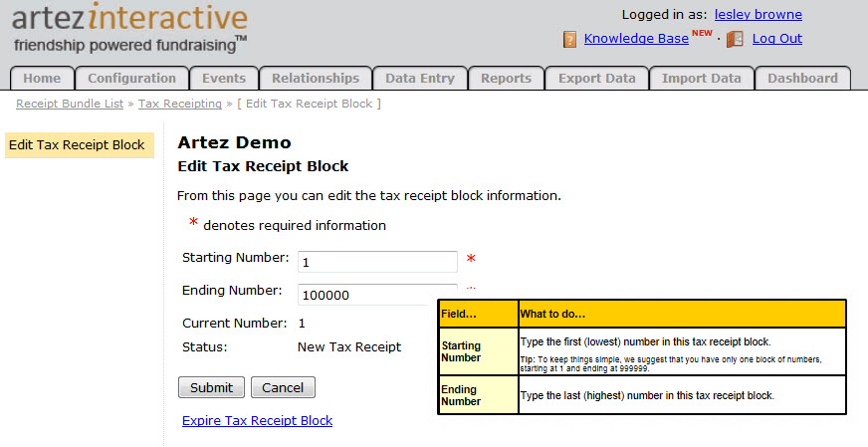
Task: Click the Artez Interactive logo
Action: pos(129,28)
